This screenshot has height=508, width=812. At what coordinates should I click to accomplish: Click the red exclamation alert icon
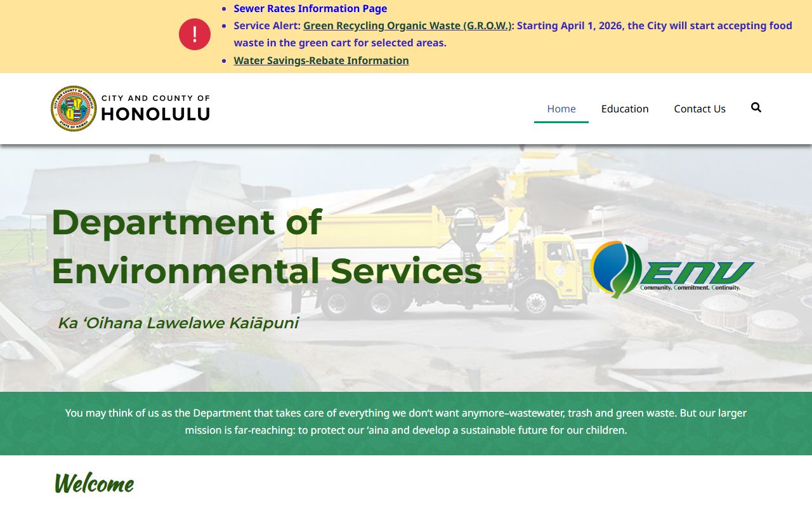(x=195, y=34)
